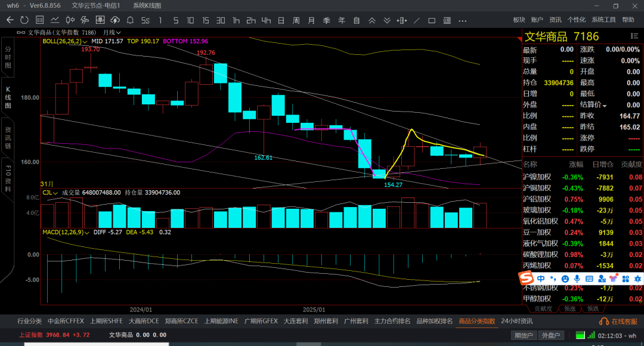Open the 个性化 menu
Viewport: 644px width, 346px height.
click(x=576, y=20)
